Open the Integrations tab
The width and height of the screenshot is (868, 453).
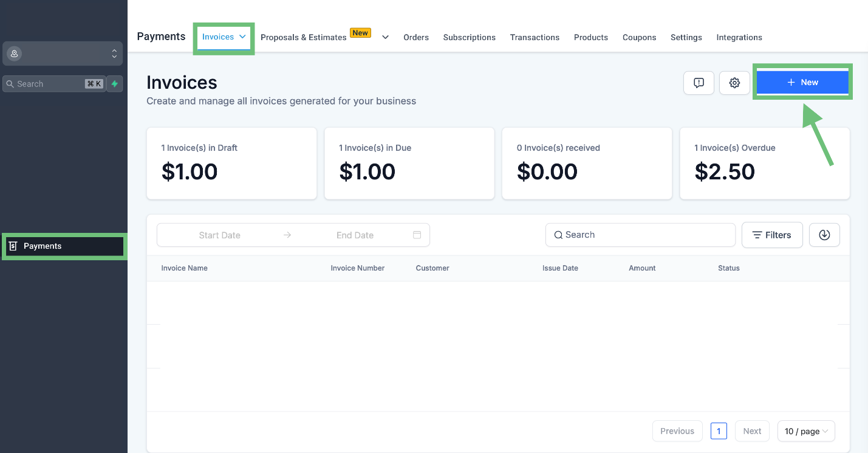point(739,37)
